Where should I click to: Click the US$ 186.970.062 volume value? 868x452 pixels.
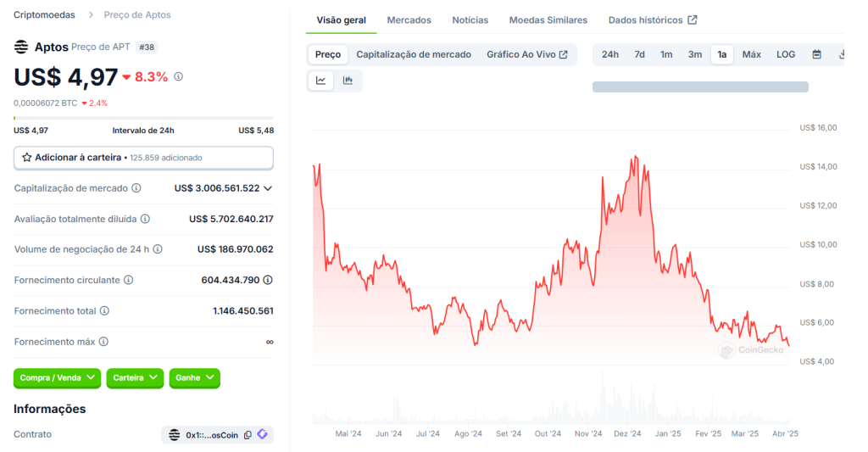236,249
